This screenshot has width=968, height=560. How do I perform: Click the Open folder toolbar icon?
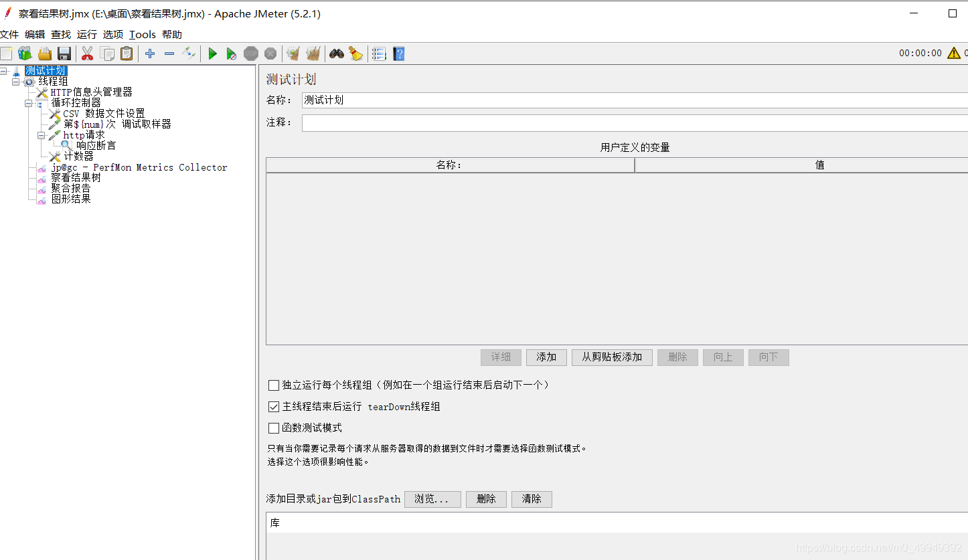tap(45, 54)
